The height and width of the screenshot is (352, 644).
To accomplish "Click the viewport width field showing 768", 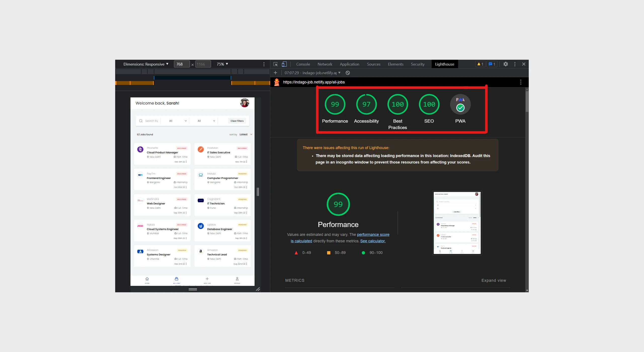I will click(x=182, y=64).
